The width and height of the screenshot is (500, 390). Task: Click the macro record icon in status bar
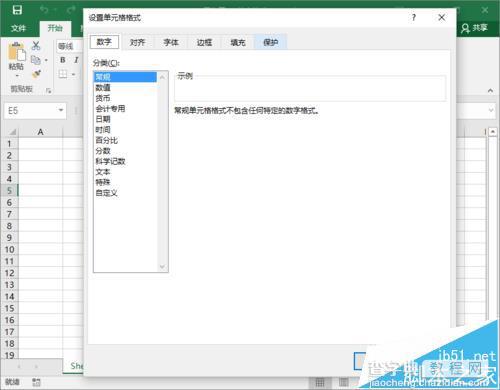[36, 382]
